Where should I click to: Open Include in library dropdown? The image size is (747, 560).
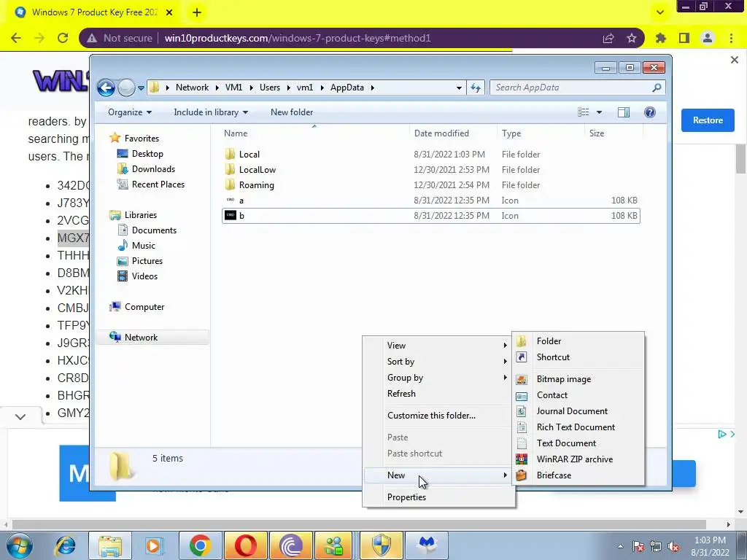pyautogui.click(x=211, y=112)
